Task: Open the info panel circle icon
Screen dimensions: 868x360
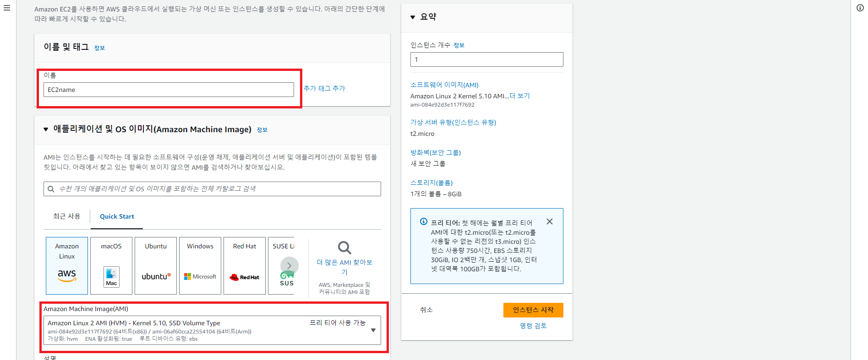Action: click(860, 8)
